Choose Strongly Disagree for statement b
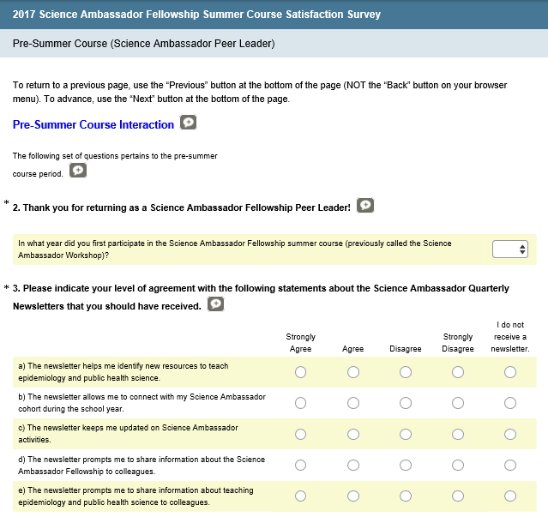548x523 pixels. coord(458,403)
